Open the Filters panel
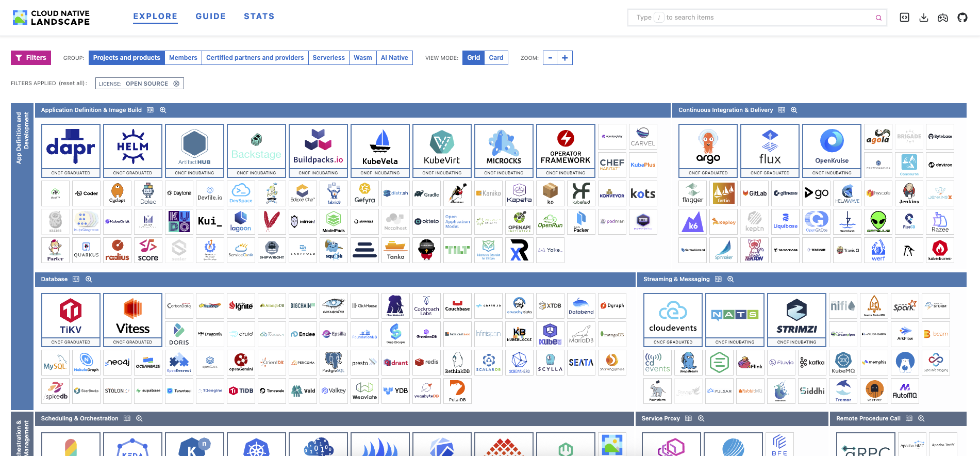 tap(31, 58)
